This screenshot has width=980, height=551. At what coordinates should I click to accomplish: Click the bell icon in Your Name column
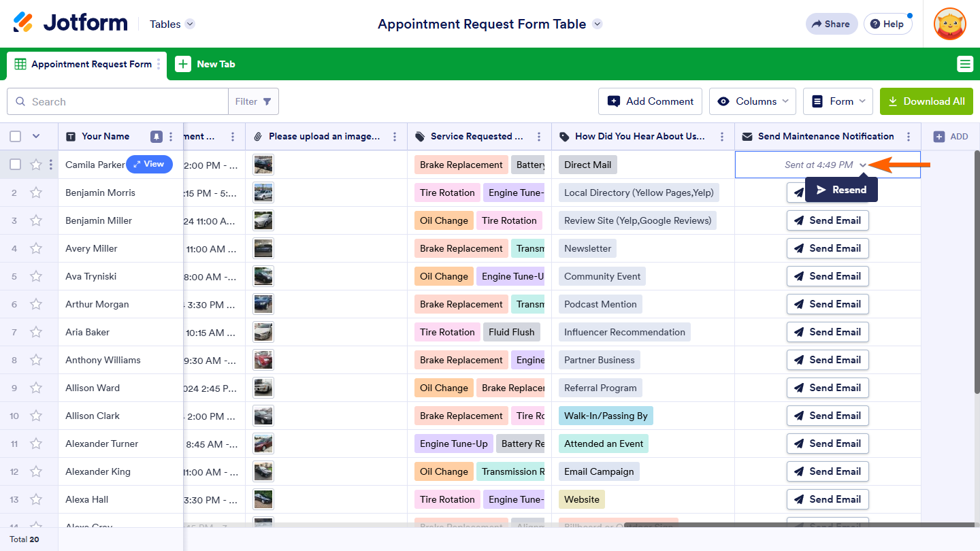pos(157,137)
